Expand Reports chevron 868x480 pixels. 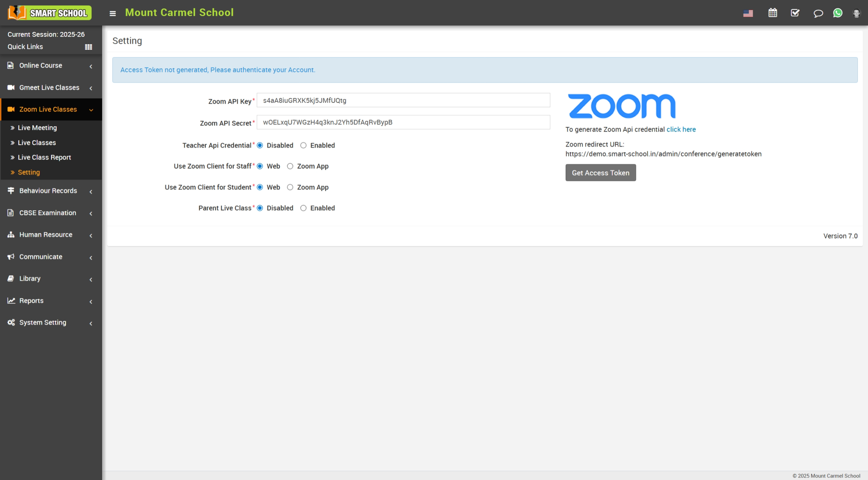(x=91, y=302)
